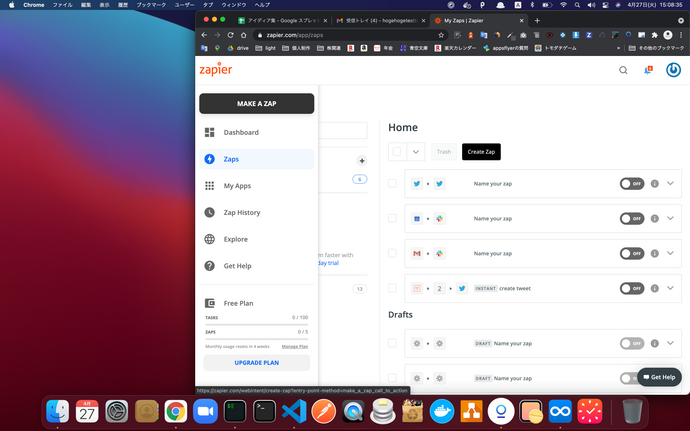Image resolution: width=690 pixels, height=431 pixels.
Task: Click the Zaps usage progress bar
Action: (x=257, y=339)
